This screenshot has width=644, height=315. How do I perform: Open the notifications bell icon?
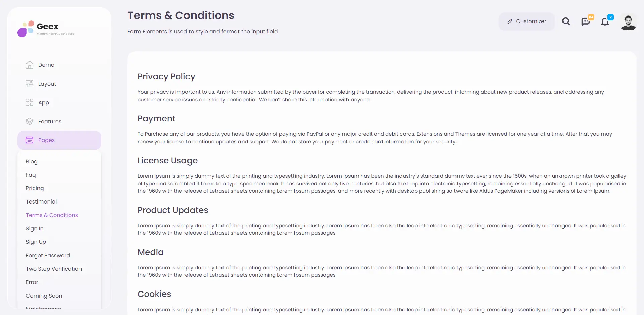[x=605, y=21]
